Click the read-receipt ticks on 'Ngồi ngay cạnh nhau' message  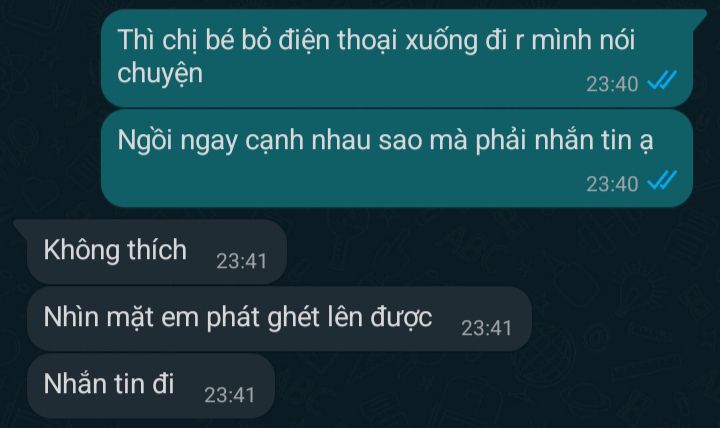(x=662, y=180)
